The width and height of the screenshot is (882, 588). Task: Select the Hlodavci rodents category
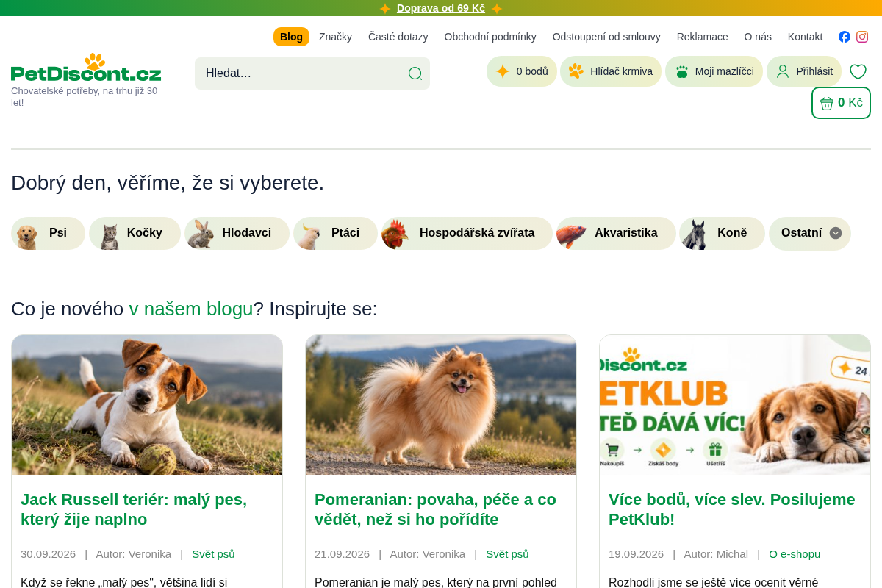click(x=237, y=233)
